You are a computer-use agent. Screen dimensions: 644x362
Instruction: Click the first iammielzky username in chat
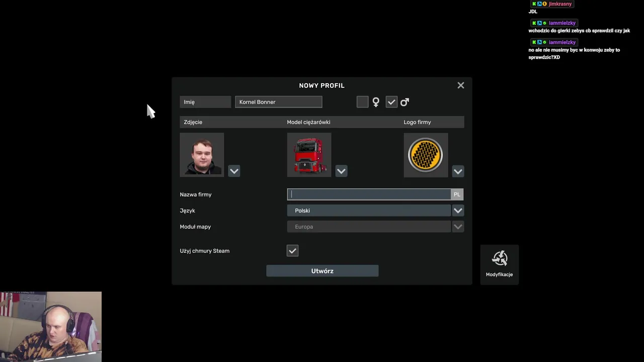tap(562, 23)
